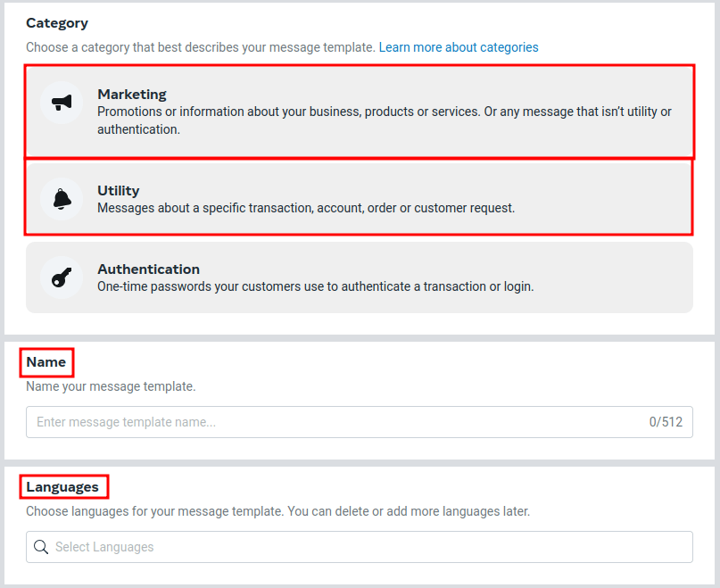
Task: Click the Name section heading
Action: pos(46,362)
